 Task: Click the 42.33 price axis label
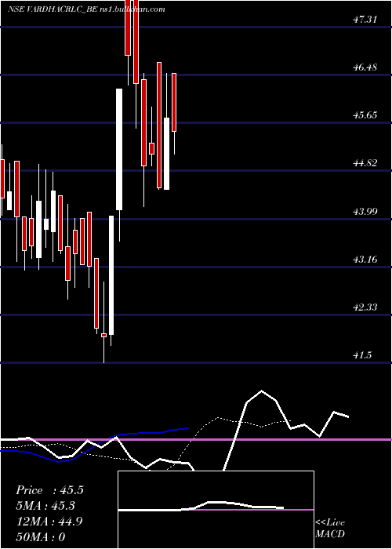(365, 307)
